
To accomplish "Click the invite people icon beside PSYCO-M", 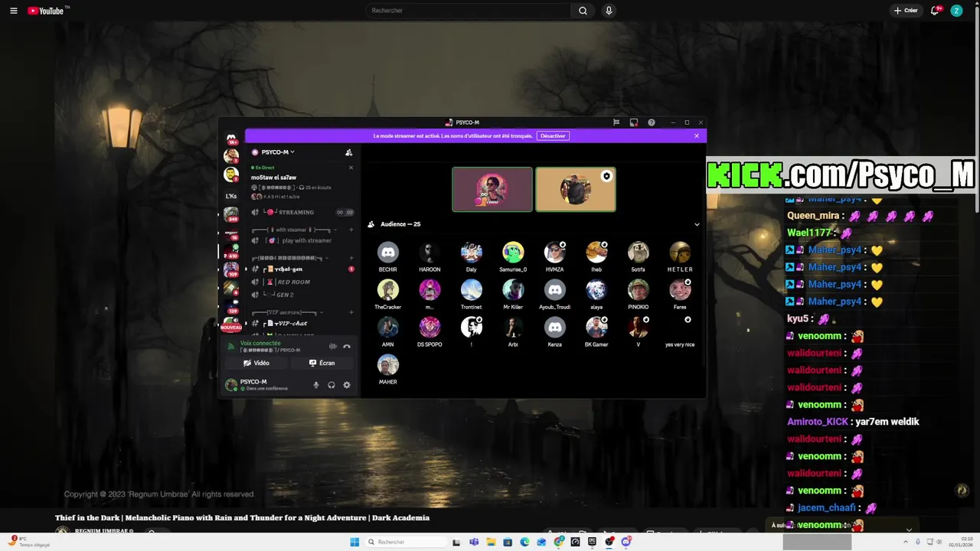I will pos(348,152).
